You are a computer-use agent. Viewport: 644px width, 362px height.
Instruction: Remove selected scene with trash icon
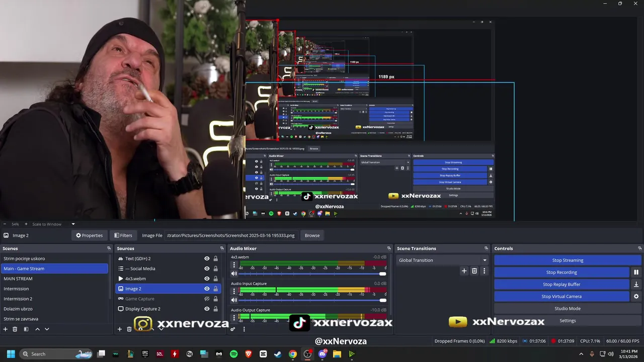click(x=15, y=329)
